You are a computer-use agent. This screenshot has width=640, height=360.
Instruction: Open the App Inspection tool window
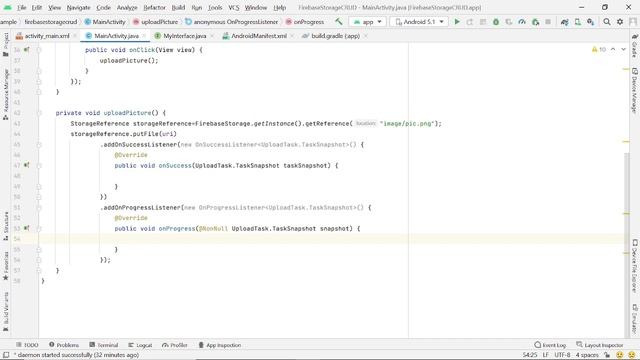click(220, 345)
